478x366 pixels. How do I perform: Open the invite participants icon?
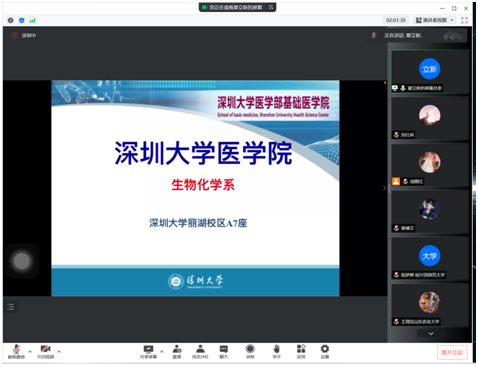(177, 352)
